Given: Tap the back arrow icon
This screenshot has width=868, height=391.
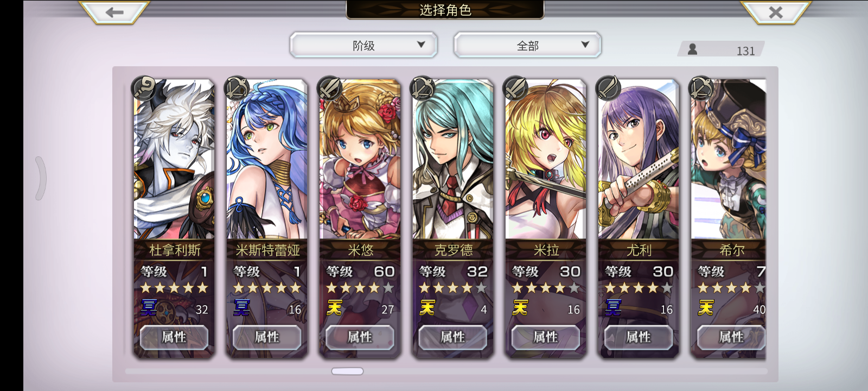Looking at the screenshot, I should click(114, 12).
